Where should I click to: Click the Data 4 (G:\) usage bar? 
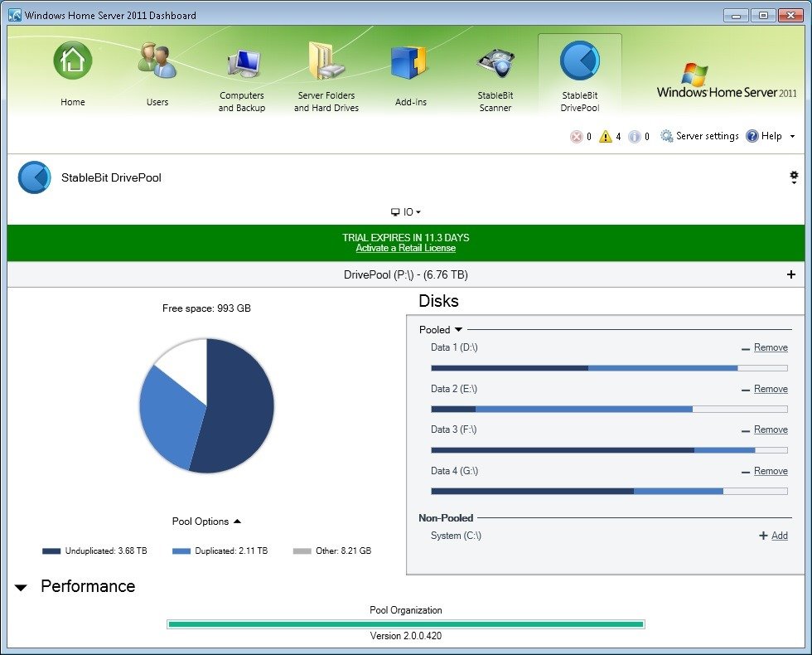coord(609,491)
